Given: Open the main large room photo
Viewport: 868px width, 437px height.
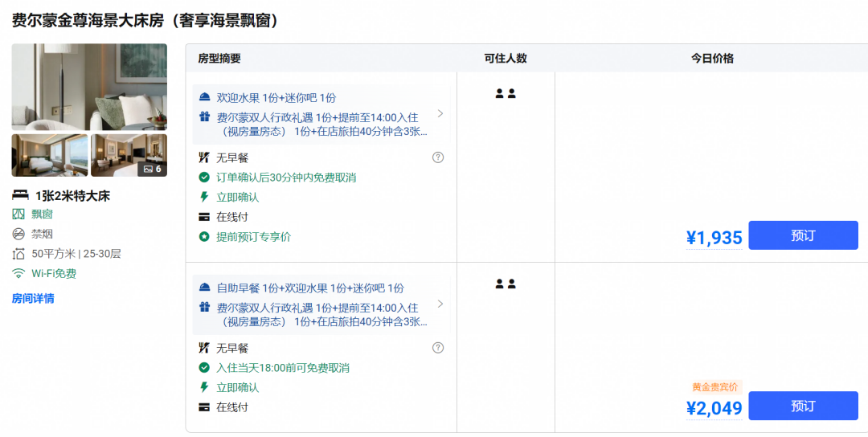Looking at the screenshot, I should coord(89,87).
